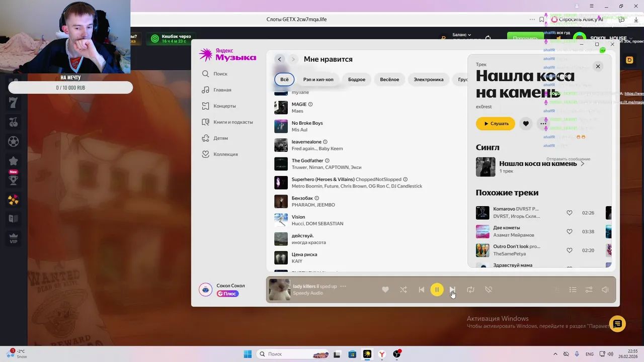Screen dimensions: 644x362
Task: Open the track действуй.
Action: (302, 236)
